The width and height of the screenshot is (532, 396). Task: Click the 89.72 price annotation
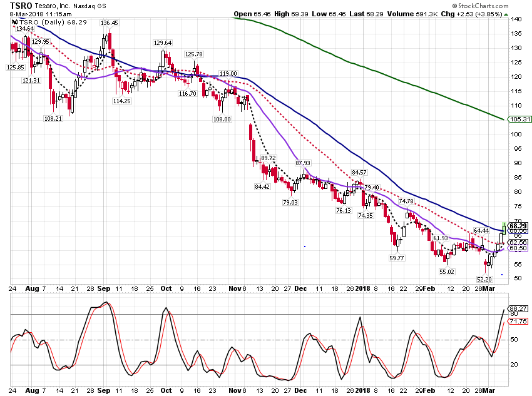tap(269, 158)
